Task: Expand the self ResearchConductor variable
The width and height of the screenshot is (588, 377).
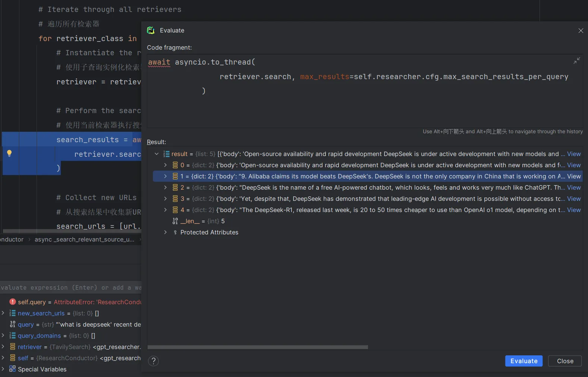Action: coord(3,358)
